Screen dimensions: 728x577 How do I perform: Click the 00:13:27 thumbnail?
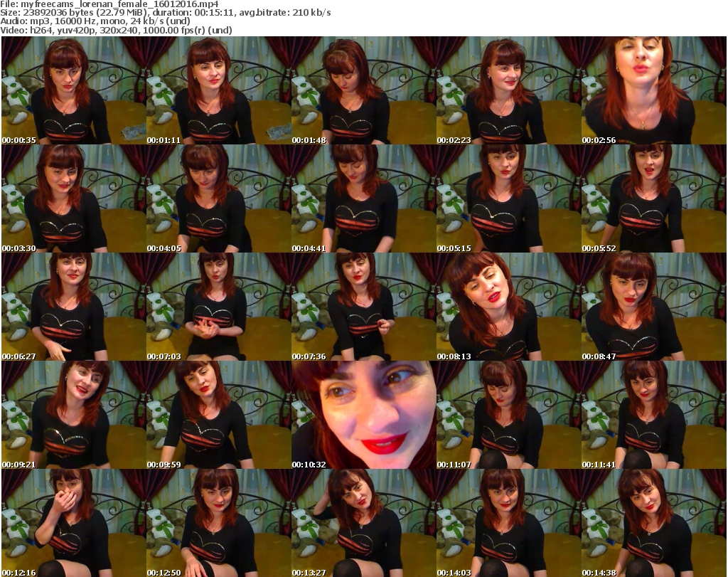363,523
